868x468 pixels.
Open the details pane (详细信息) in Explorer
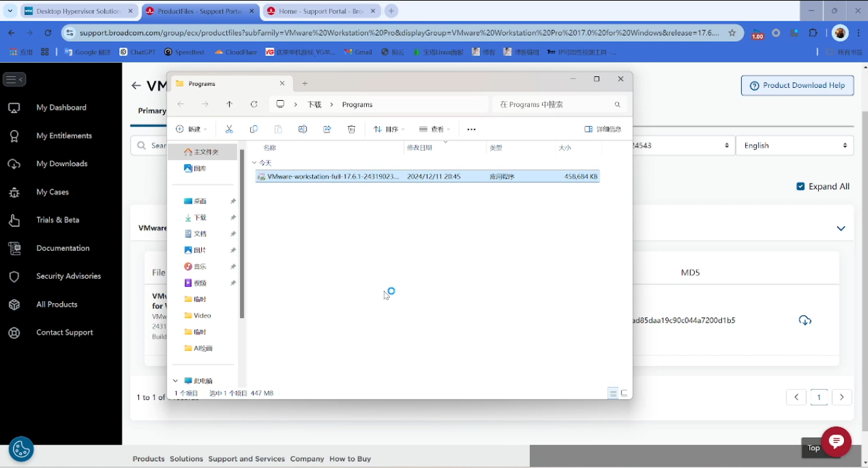[x=603, y=129]
